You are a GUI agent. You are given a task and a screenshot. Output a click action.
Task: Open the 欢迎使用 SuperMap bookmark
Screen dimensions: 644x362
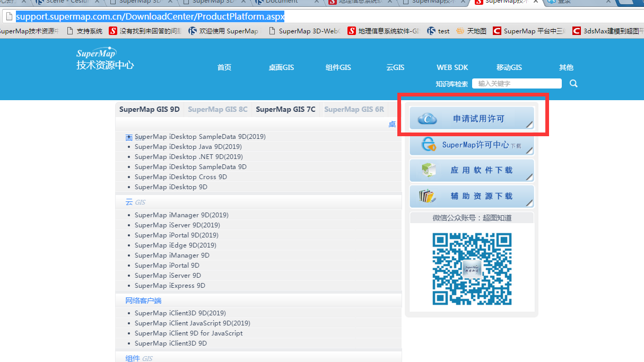coord(224,31)
